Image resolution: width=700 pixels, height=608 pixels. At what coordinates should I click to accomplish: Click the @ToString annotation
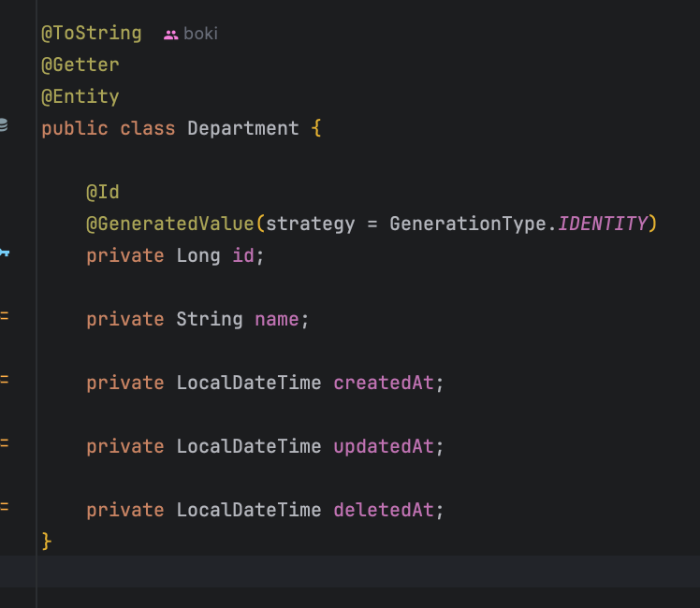tap(92, 34)
